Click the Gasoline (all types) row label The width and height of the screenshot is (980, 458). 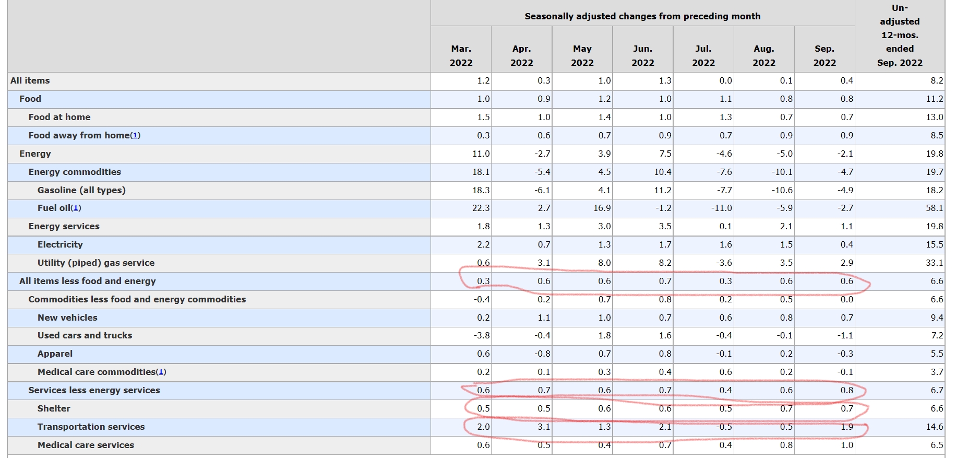point(81,190)
